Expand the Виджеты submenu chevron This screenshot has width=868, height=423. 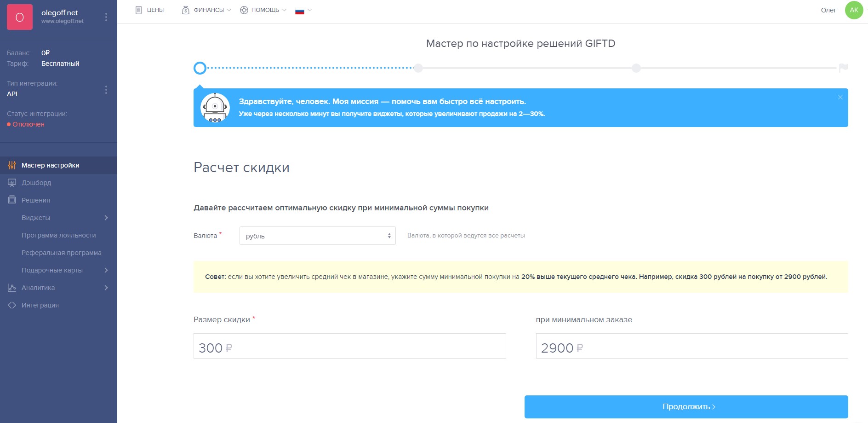106,218
